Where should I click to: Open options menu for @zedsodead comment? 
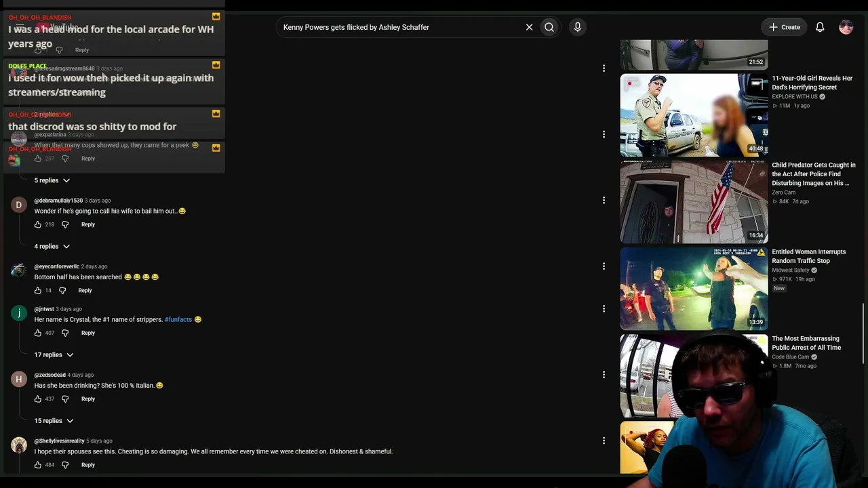(x=604, y=374)
